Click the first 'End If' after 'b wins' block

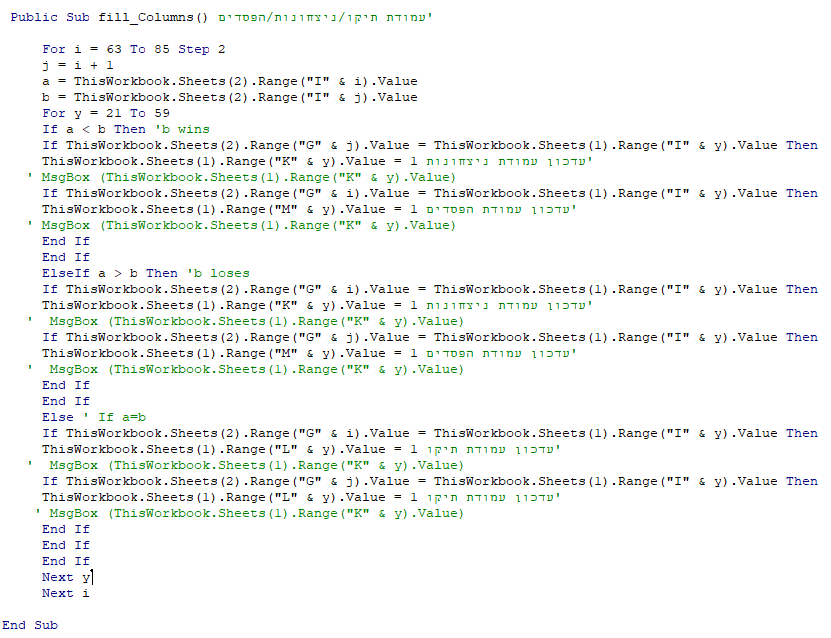tap(66, 241)
